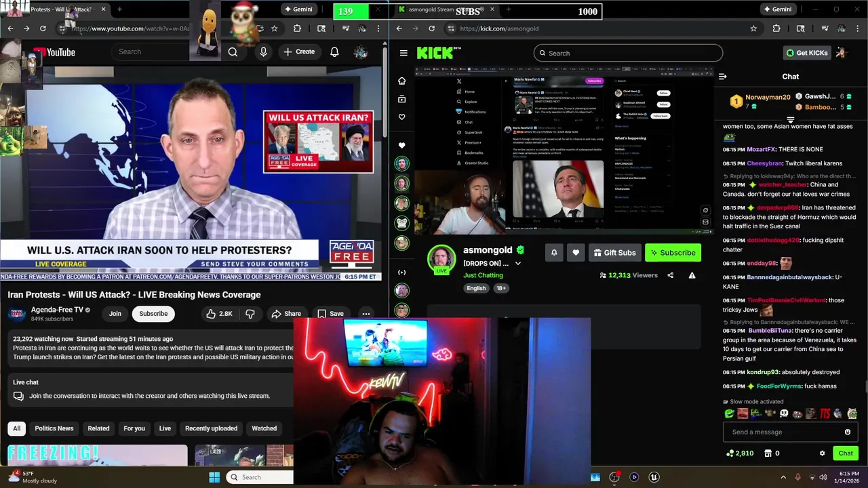Open Unreal Engine from taskbar
This screenshot has width=868, height=488.
(654, 477)
